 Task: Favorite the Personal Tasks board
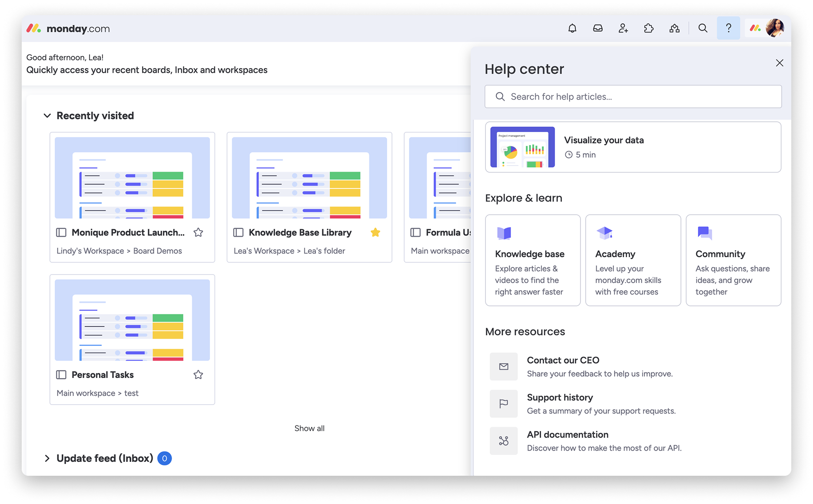click(x=198, y=375)
